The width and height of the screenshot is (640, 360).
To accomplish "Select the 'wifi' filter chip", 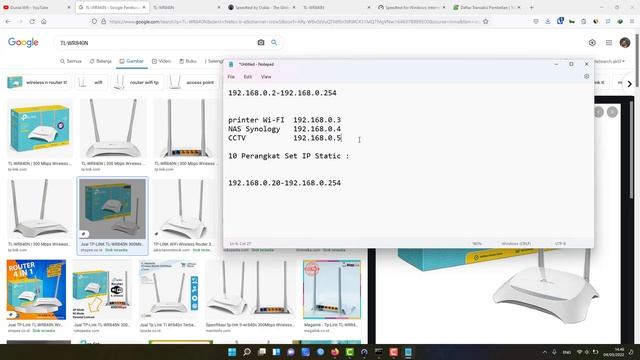I will (91, 82).
